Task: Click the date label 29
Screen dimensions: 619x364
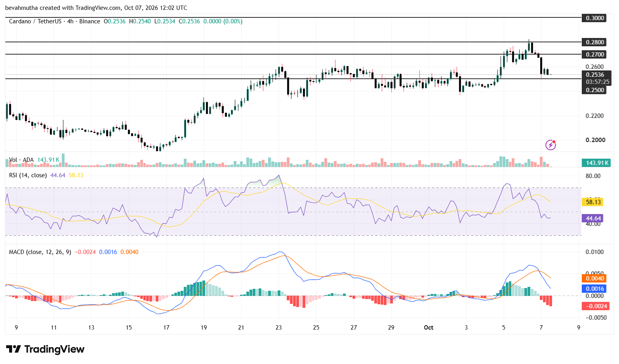Action: coord(391,327)
